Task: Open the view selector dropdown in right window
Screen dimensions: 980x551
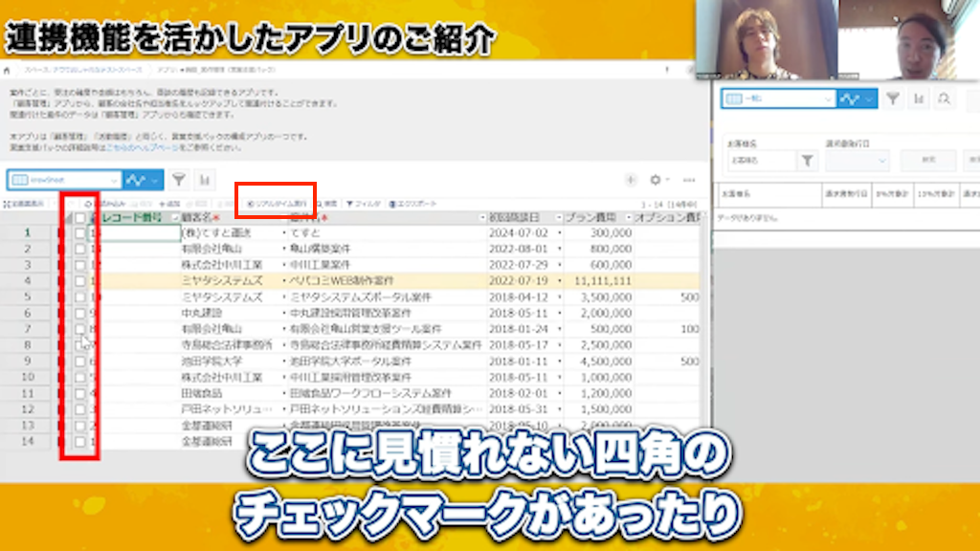Action: click(x=779, y=99)
